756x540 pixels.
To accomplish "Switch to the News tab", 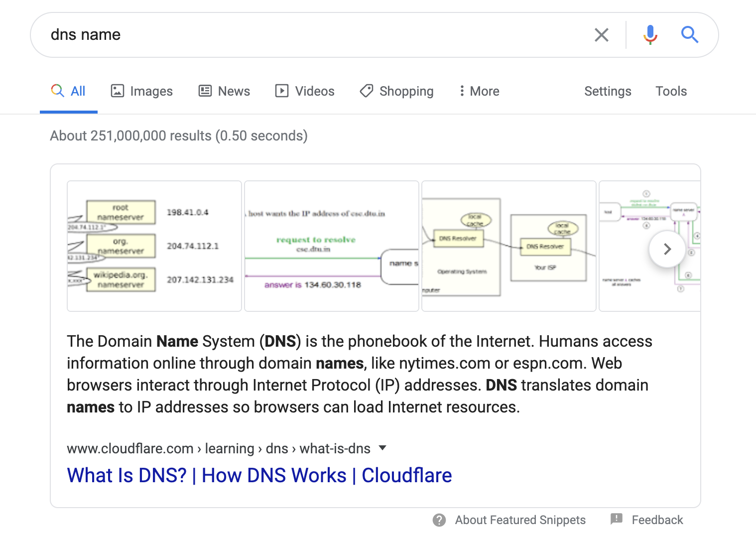I will [224, 91].
